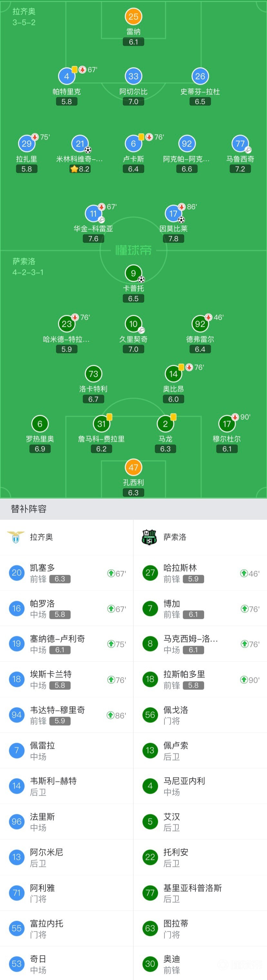Image resolution: width=267 pixels, height=980 pixels.
Task: Tap 拉齐奥 team name in substitutes header
Action: click(42, 537)
